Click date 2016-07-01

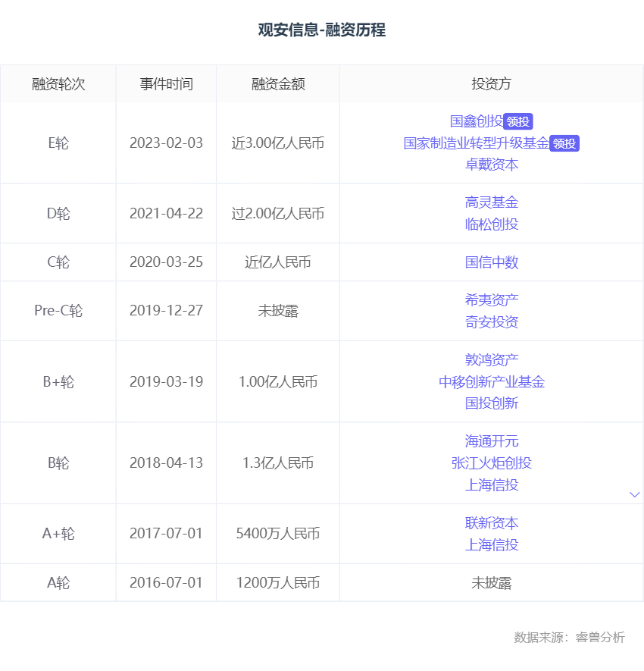click(167, 582)
